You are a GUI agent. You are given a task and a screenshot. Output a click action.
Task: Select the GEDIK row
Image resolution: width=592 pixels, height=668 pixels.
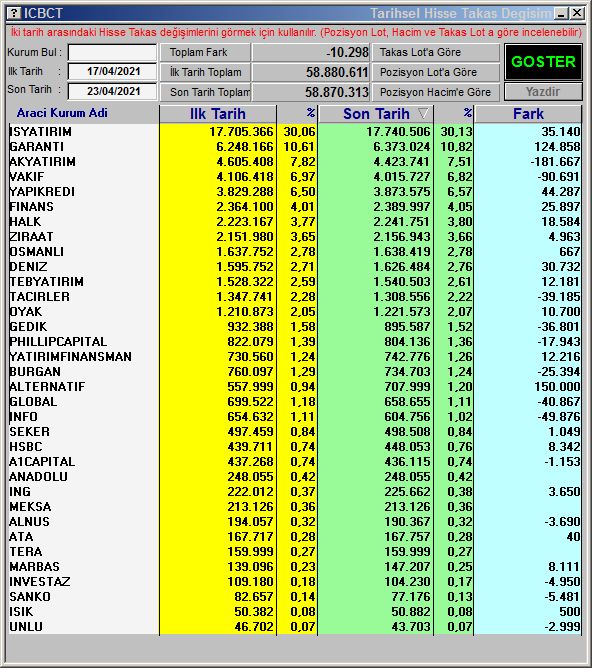pos(295,326)
